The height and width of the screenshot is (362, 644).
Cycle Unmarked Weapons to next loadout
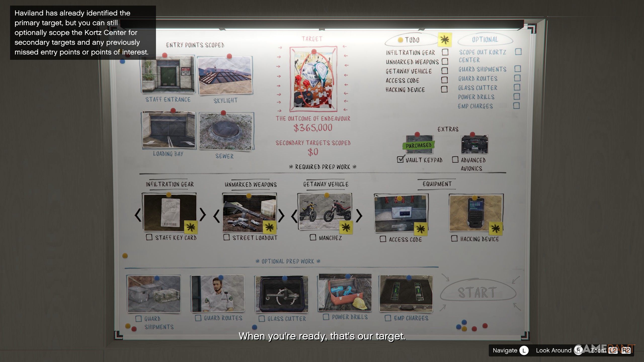[x=281, y=215]
